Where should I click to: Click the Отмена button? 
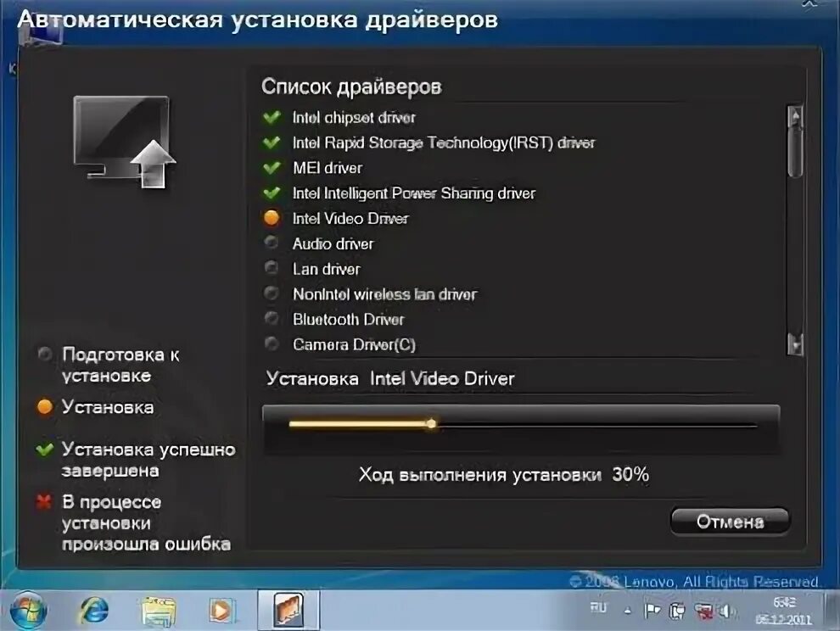click(731, 522)
